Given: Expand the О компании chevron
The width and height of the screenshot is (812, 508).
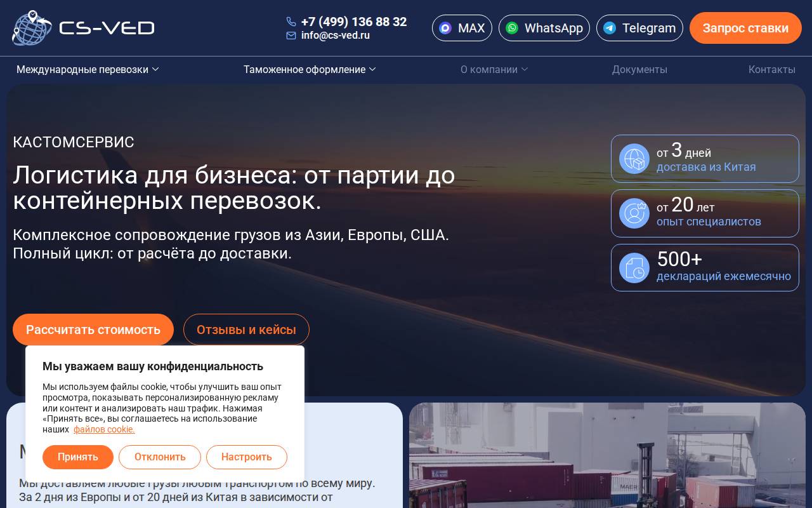Looking at the screenshot, I should pyautogui.click(x=525, y=69).
